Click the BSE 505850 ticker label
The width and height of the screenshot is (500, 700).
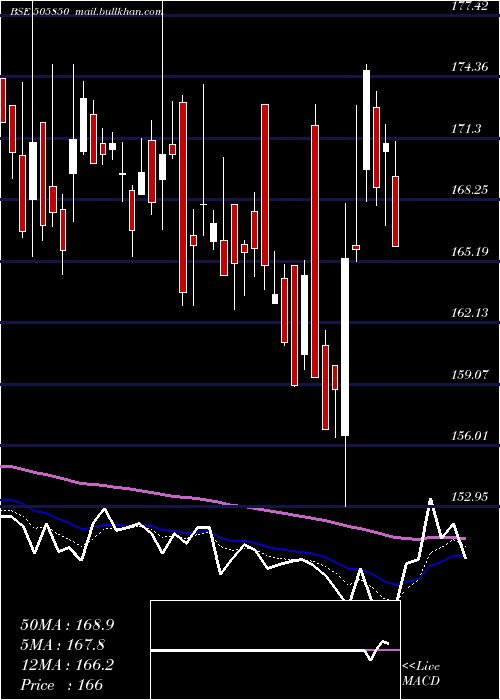[40, 12]
